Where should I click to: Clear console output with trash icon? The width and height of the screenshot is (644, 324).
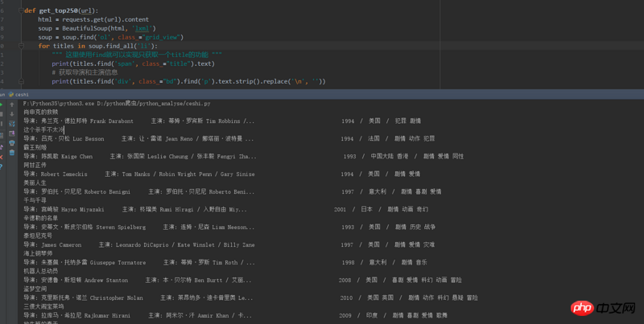pos(12,152)
